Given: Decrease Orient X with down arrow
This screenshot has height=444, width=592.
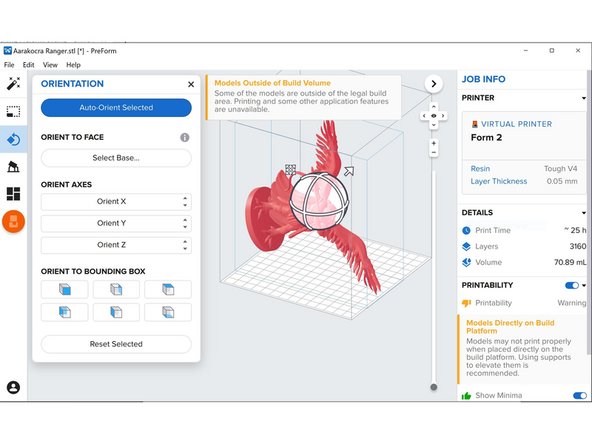Looking at the screenshot, I should coord(185,205).
